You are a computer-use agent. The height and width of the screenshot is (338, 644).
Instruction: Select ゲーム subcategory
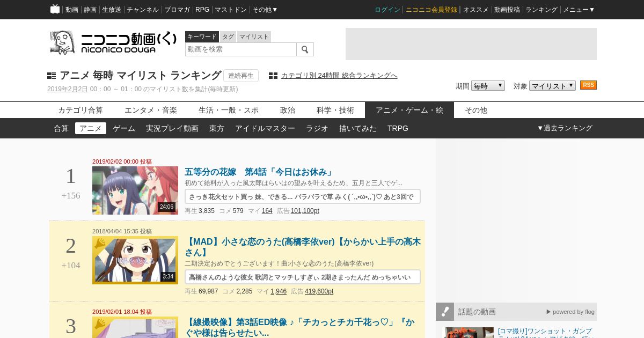124,128
